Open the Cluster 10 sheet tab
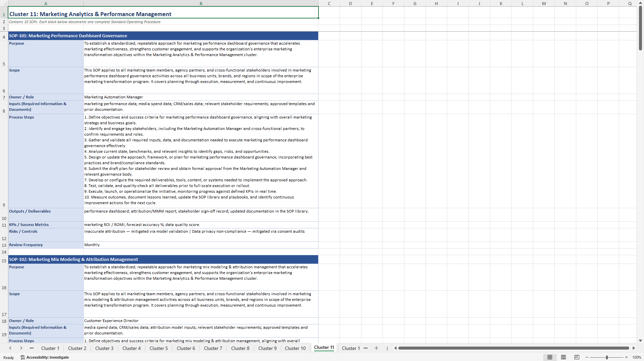The width and height of the screenshot is (644, 361). 295,348
